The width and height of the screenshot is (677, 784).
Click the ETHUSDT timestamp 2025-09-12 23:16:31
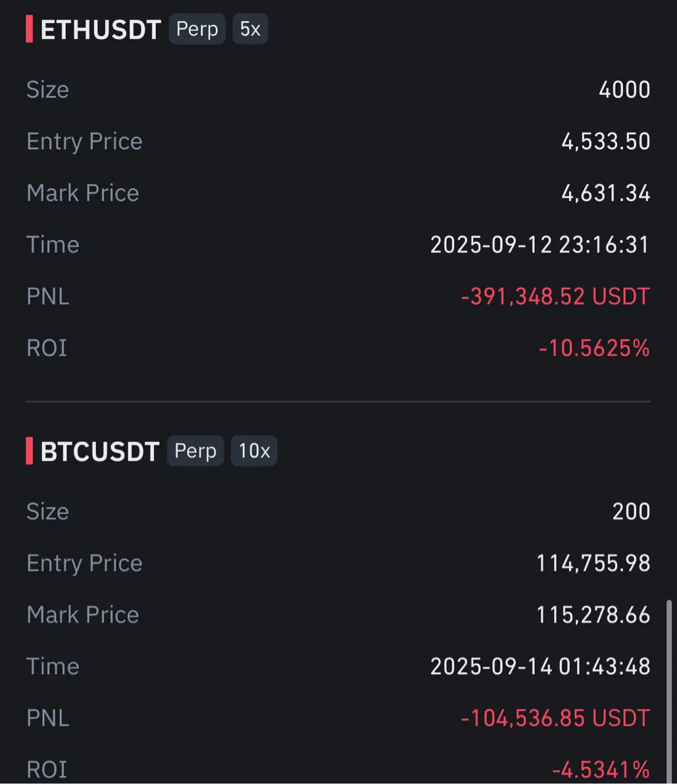pos(539,245)
